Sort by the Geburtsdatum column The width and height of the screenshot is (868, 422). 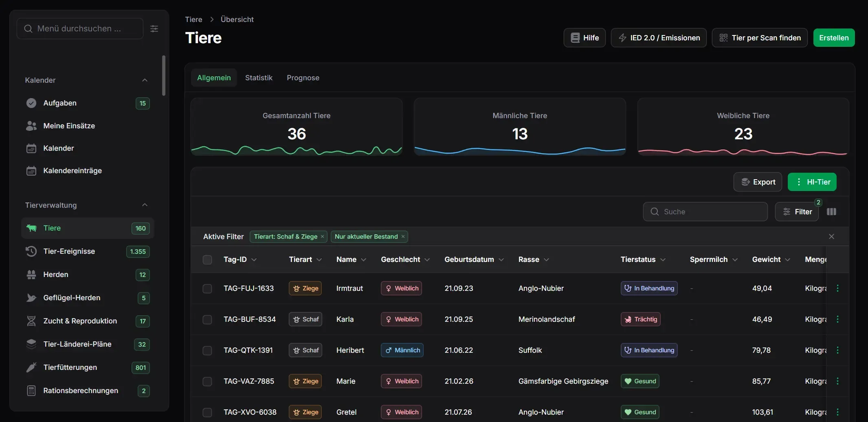pos(474,259)
